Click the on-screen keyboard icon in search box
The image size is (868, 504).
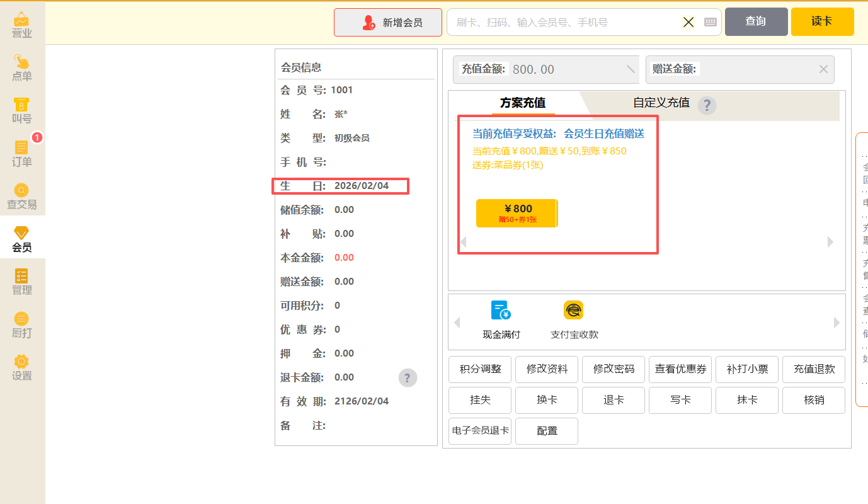711,22
